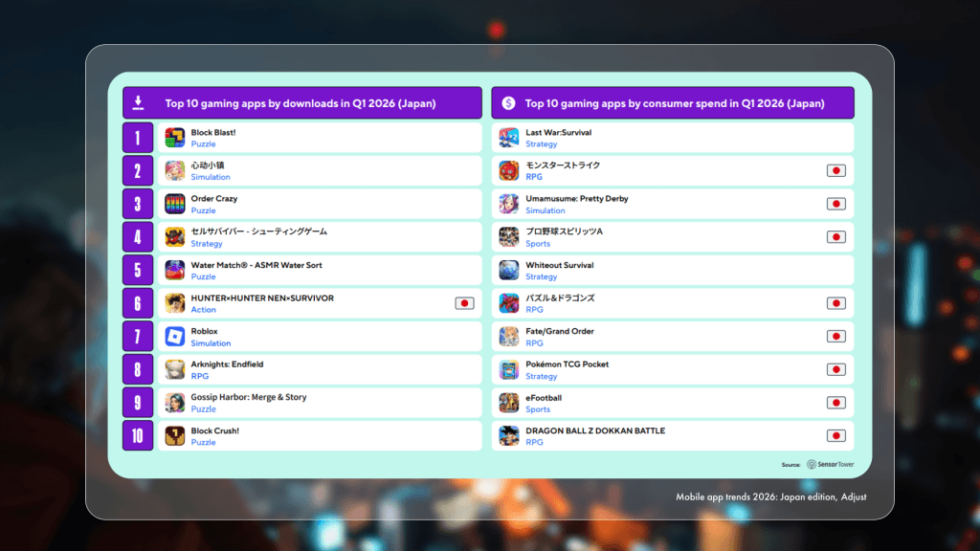Click the "Block Blast!" title text

tap(213, 132)
